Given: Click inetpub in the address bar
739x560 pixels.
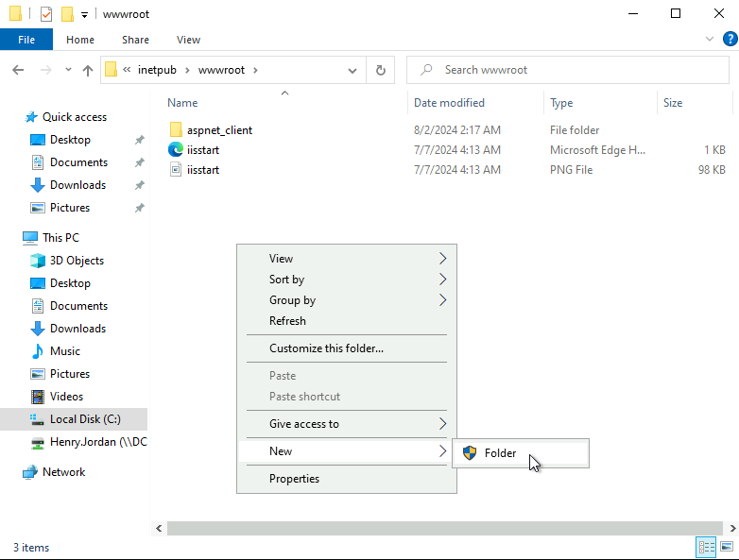Looking at the screenshot, I should tap(157, 70).
